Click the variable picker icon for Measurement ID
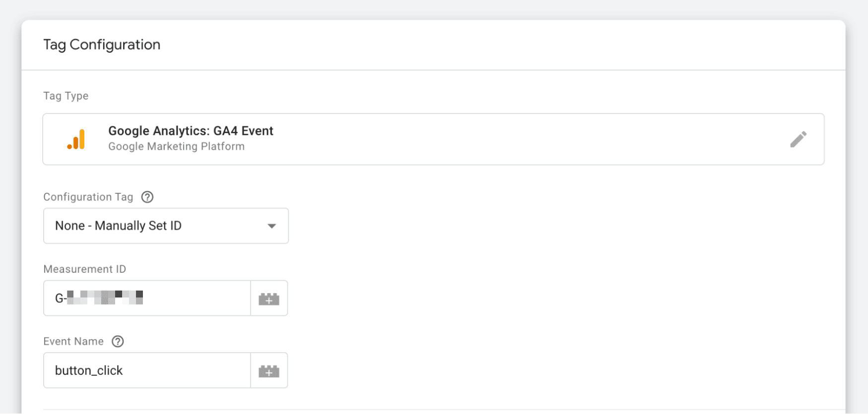This screenshot has height=414, width=868. coord(268,298)
